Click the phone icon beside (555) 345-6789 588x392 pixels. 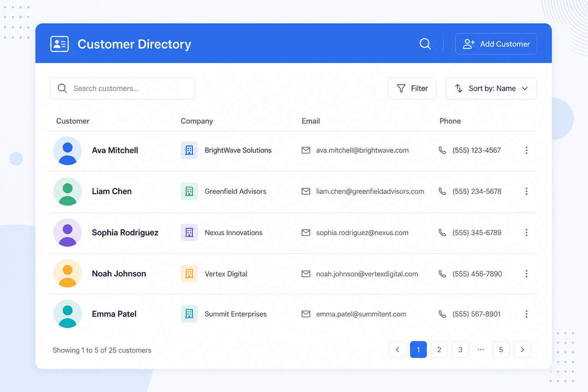[442, 232]
